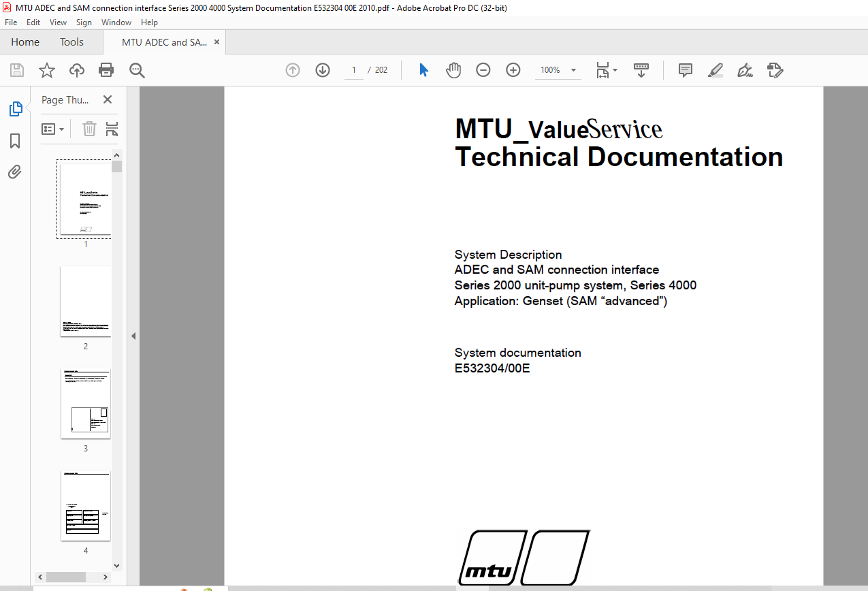Click thumbnails vertical scrollbar down arrow
The height and width of the screenshot is (591, 868).
pos(116,565)
